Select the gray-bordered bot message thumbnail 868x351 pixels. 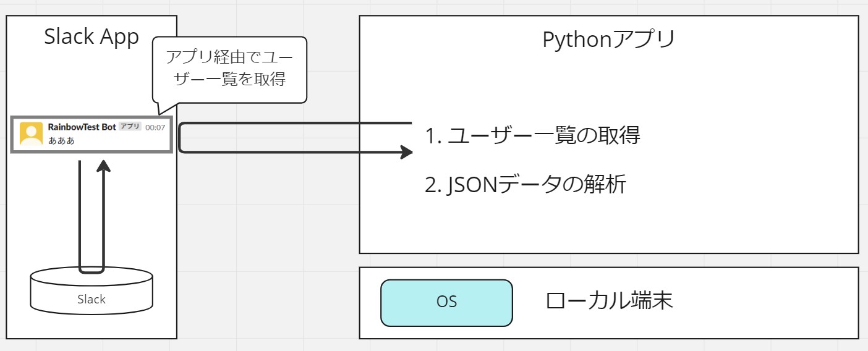(91, 133)
